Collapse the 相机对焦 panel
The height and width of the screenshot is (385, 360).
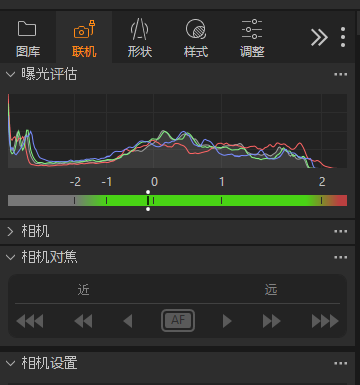pos(11,257)
